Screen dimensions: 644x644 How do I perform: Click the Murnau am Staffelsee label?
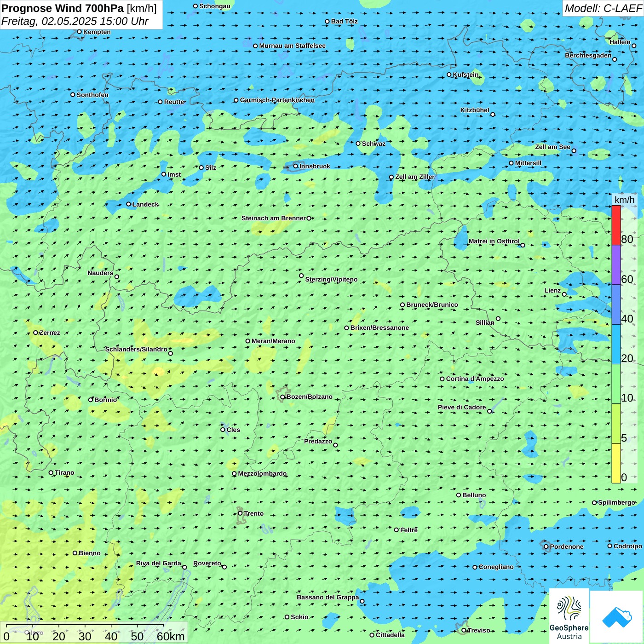[x=293, y=46]
